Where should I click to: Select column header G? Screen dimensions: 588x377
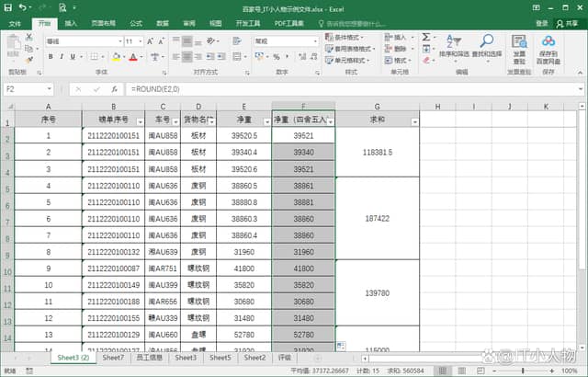pos(377,107)
